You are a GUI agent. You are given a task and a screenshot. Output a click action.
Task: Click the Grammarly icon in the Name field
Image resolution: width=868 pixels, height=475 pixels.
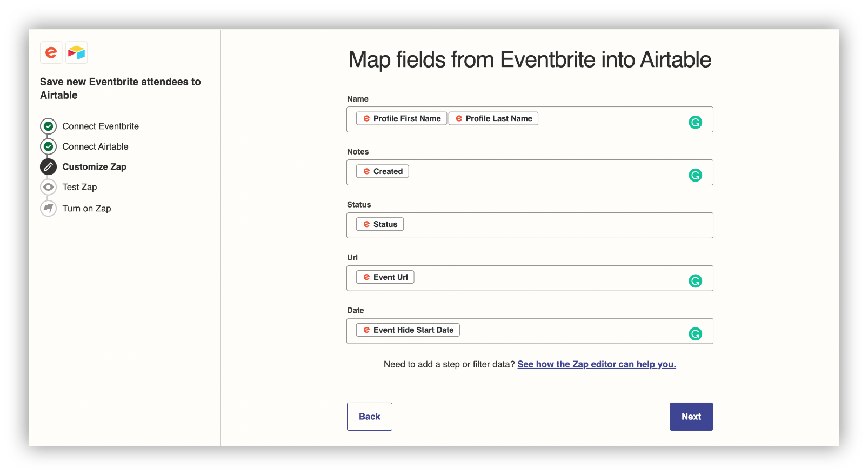(x=695, y=122)
